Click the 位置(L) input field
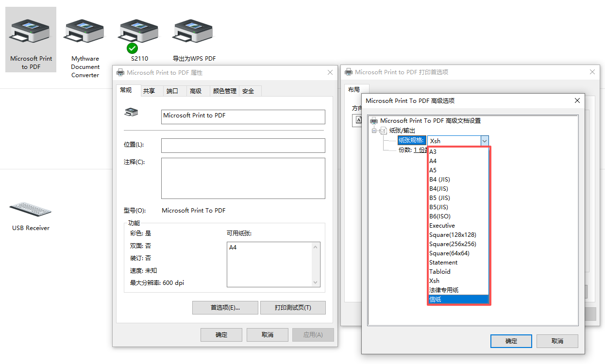The height and width of the screenshot is (364, 605). pos(243,146)
